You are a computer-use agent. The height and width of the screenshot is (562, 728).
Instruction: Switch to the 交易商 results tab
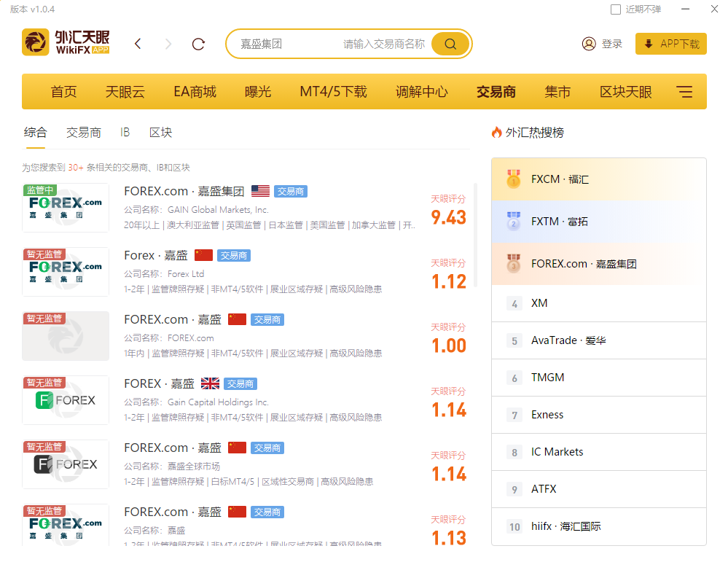click(84, 133)
